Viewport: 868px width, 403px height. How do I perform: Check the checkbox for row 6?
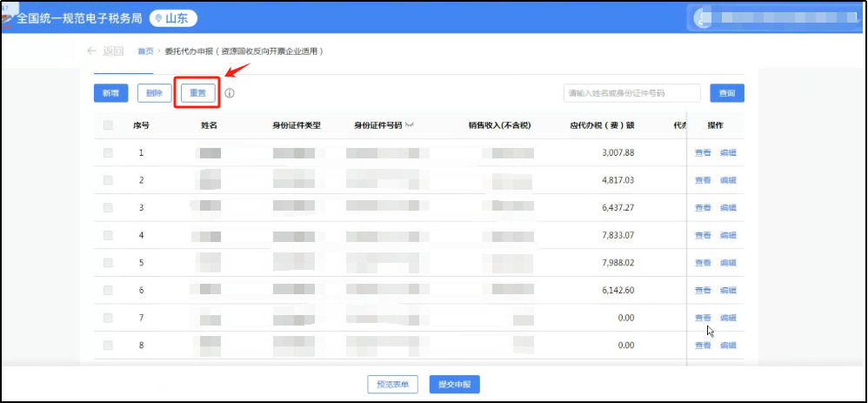(108, 290)
